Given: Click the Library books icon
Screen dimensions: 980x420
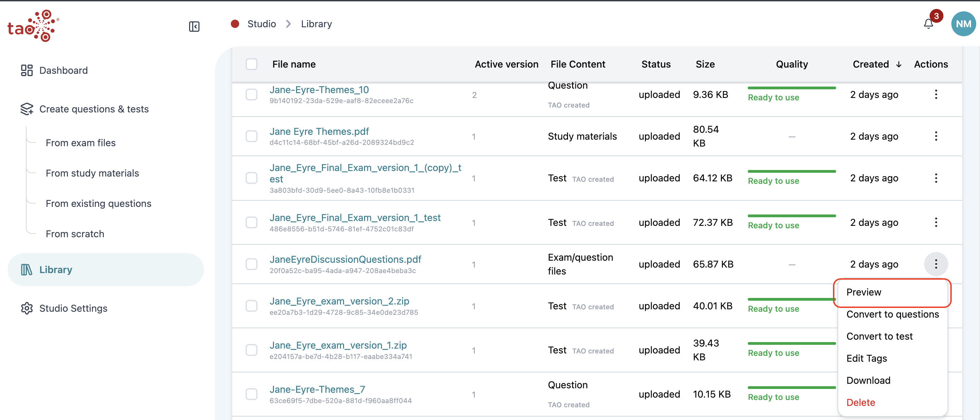Looking at the screenshot, I should coord(27,270).
